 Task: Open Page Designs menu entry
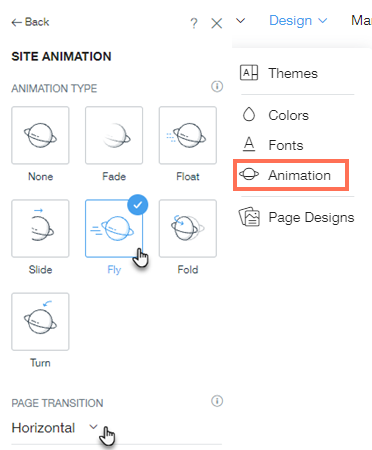[296, 217]
